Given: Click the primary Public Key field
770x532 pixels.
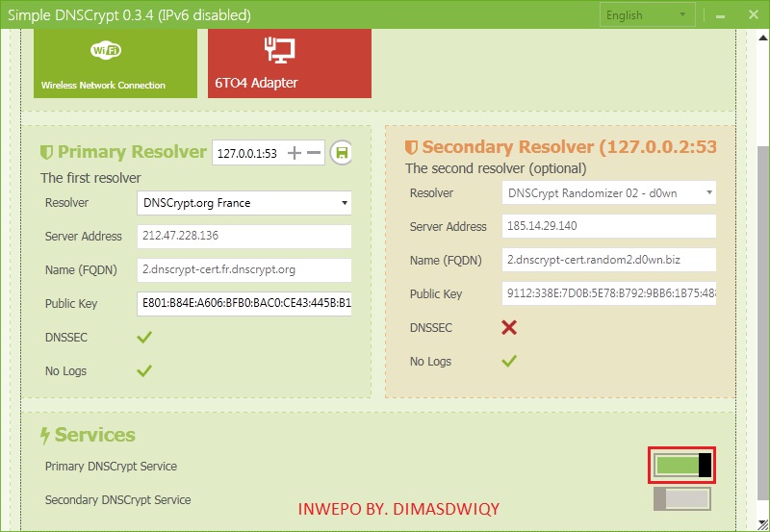Looking at the screenshot, I should click(x=244, y=303).
